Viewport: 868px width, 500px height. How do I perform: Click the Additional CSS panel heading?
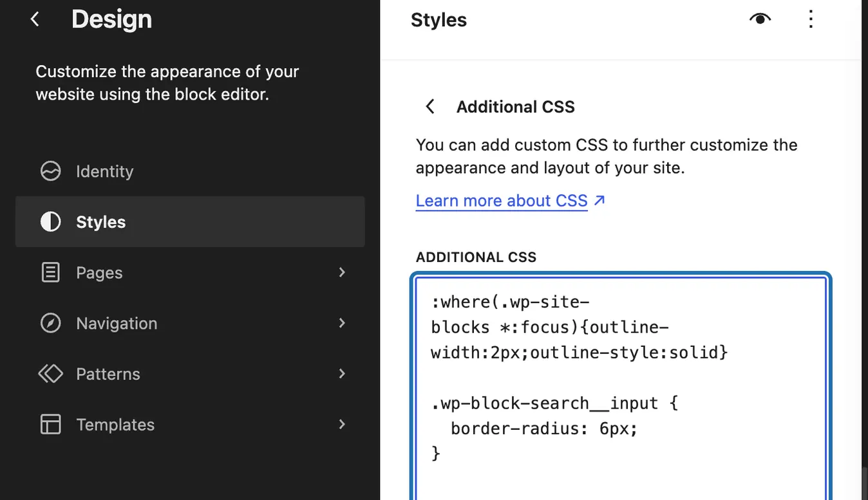coord(515,107)
